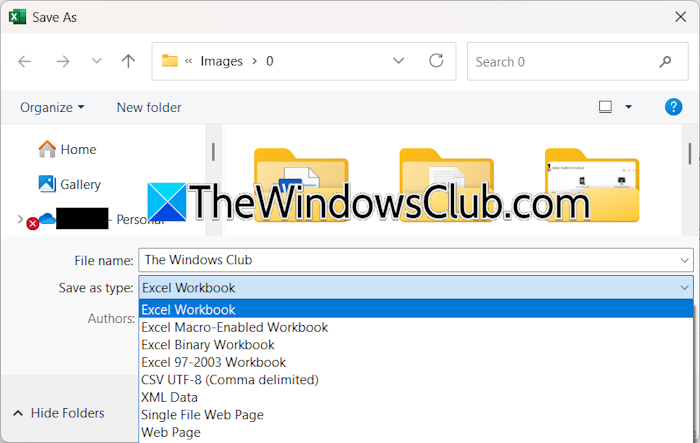Collapse the pane with Hide Folders
This screenshot has height=443, width=700.
pyautogui.click(x=58, y=413)
